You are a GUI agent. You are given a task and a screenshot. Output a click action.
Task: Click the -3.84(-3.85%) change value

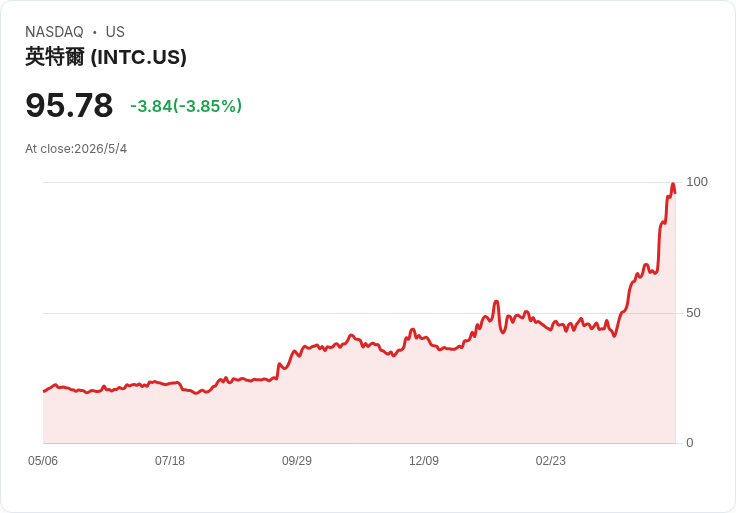(x=186, y=106)
